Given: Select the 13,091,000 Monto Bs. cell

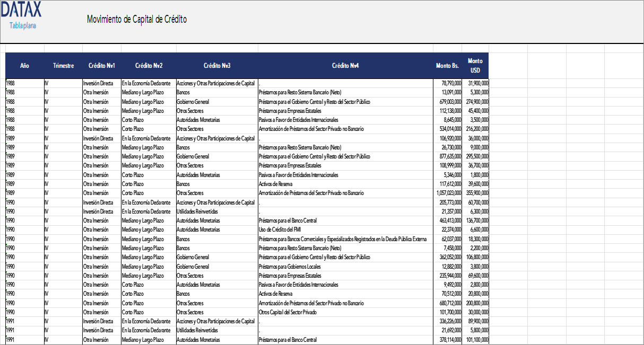Looking at the screenshot, I should point(448,92).
